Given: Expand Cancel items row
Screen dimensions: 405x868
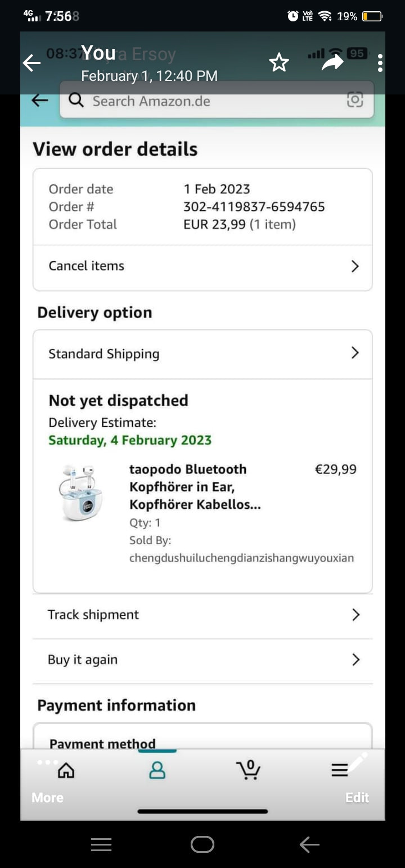Looking at the screenshot, I should pyautogui.click(x=202, y=266).
